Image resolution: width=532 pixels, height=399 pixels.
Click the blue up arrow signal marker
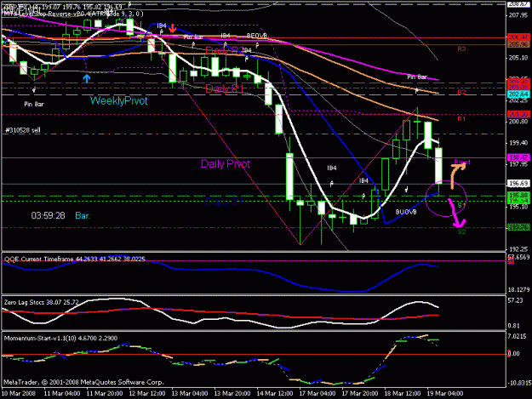tap(87, 78)
